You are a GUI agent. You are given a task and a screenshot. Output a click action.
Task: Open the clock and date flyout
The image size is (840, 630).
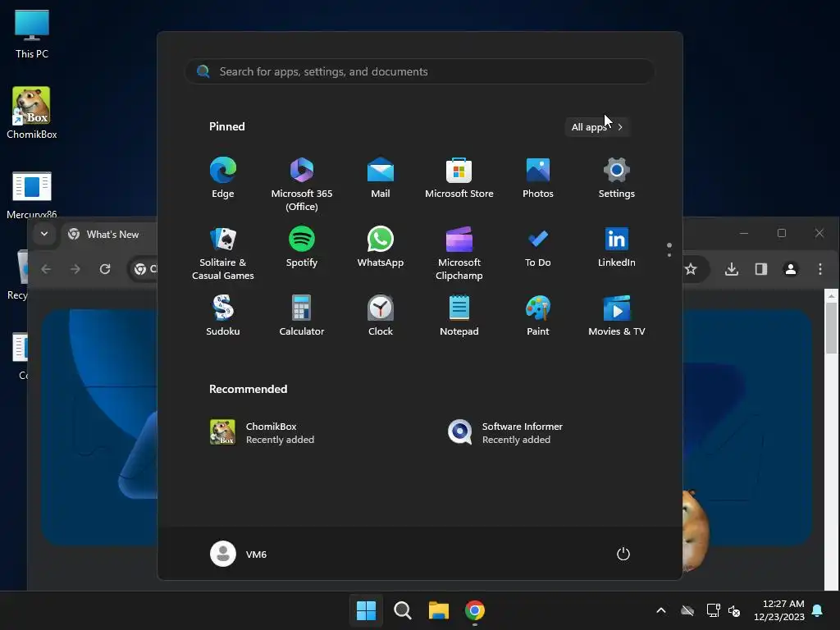[778, 610]
